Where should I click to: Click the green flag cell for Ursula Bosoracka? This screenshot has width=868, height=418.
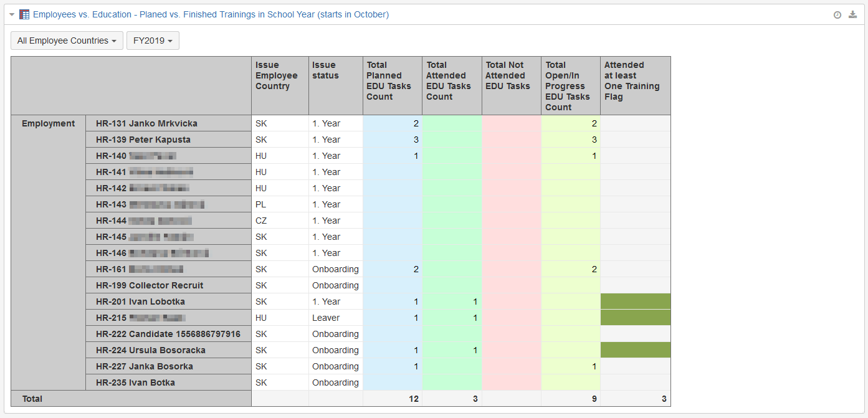click(635, 350)
